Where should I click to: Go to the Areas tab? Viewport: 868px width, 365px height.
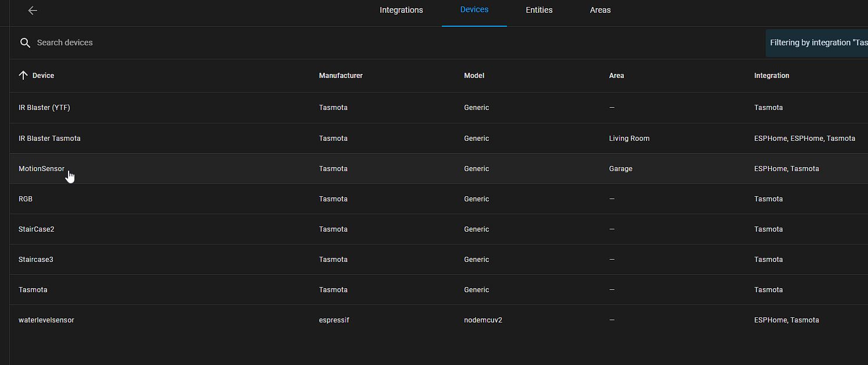point(600,10)
